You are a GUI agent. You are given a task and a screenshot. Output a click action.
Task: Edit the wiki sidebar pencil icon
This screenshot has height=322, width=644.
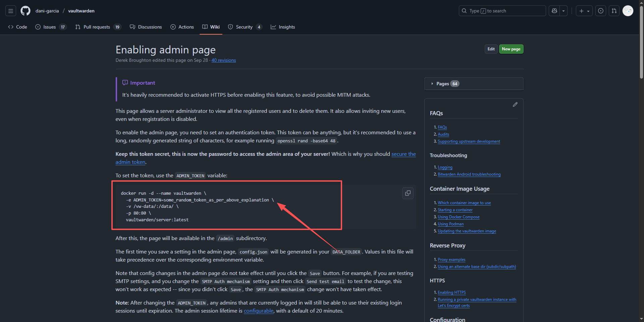[515, 105]
